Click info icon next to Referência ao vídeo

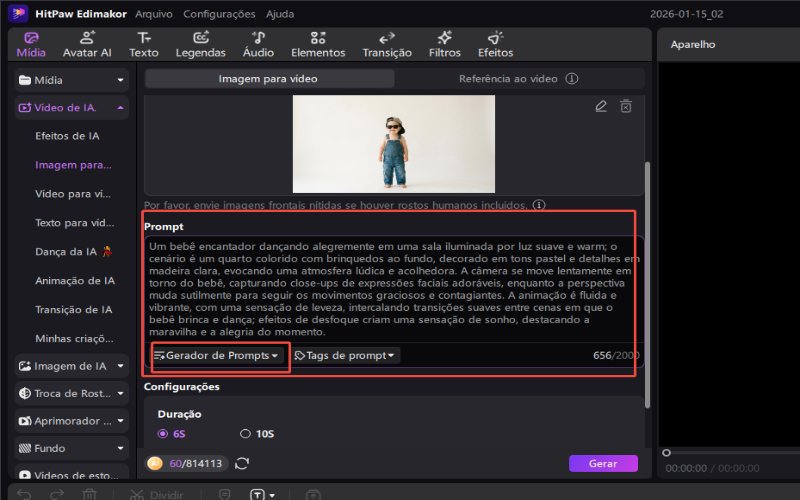572,79
